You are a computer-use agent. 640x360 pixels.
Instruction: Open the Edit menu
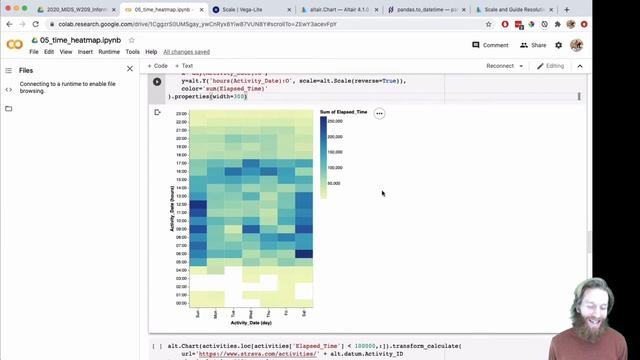pos(49,52)
